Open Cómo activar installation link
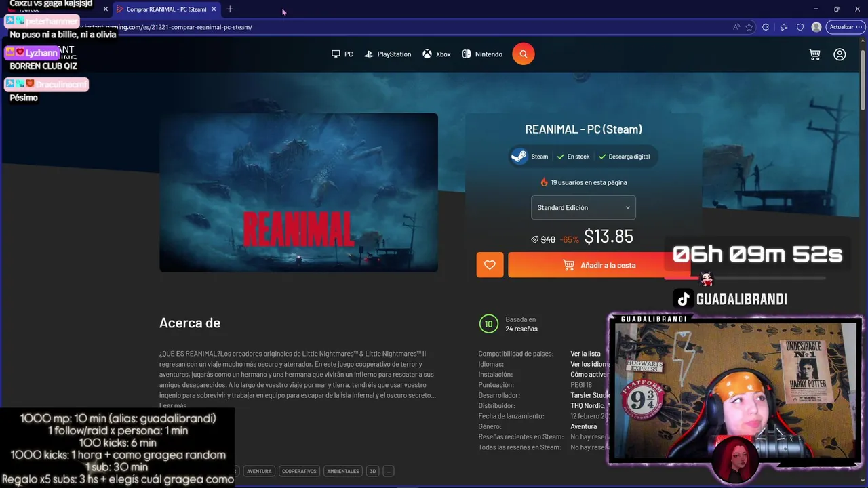This screenshot has width=868, height=488. 589,375
